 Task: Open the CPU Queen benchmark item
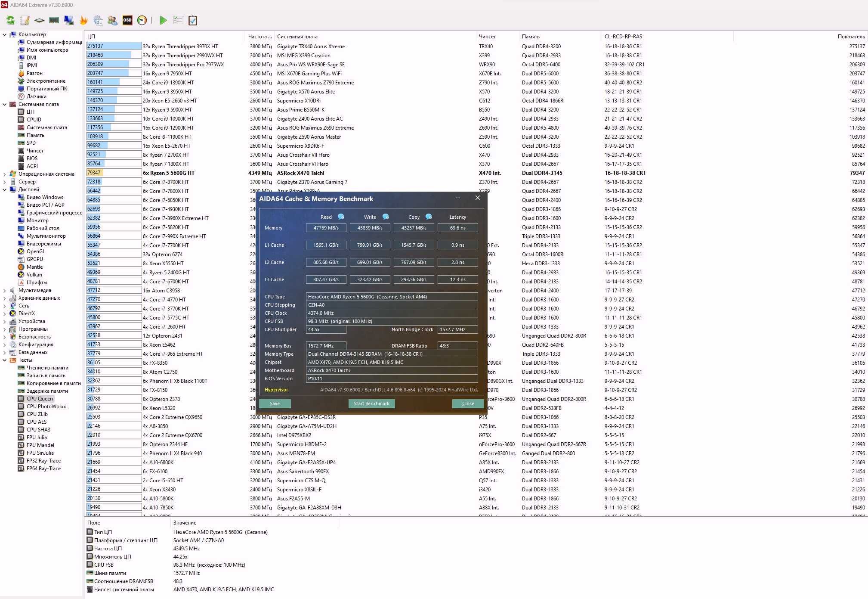click(40, 399)
